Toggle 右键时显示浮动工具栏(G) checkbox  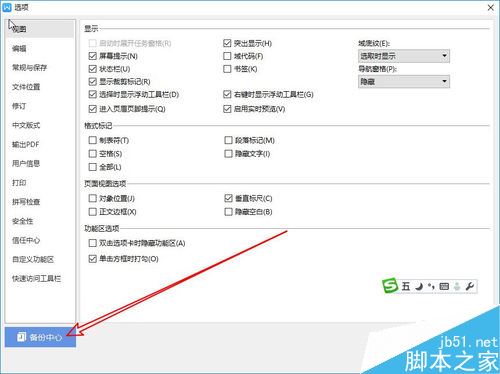[227, 94]
